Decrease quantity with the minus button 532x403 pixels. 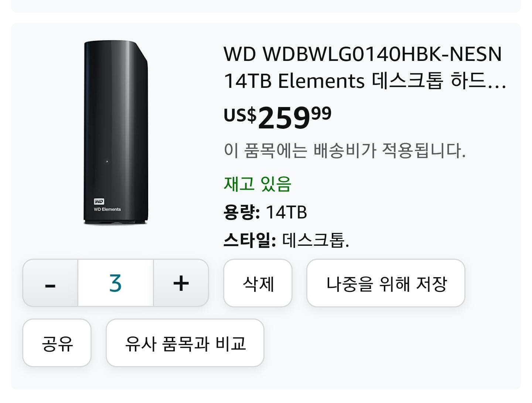coord(50,283)
